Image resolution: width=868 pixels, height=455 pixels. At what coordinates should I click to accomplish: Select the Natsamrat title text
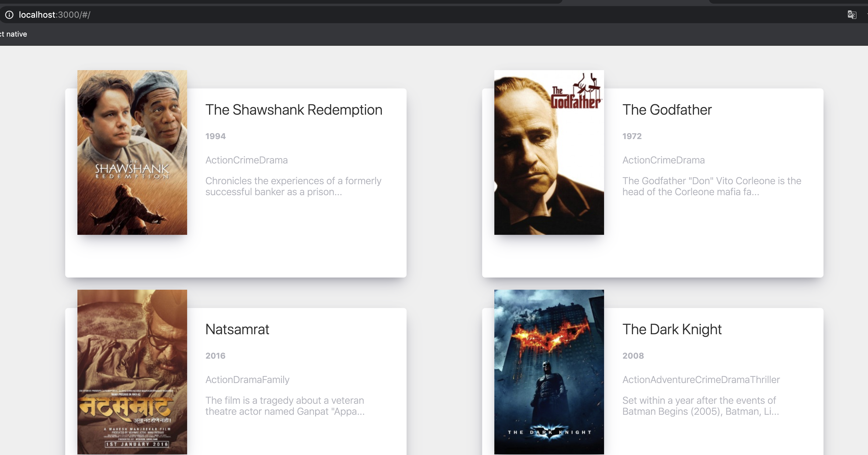click(x=237, y=329)
